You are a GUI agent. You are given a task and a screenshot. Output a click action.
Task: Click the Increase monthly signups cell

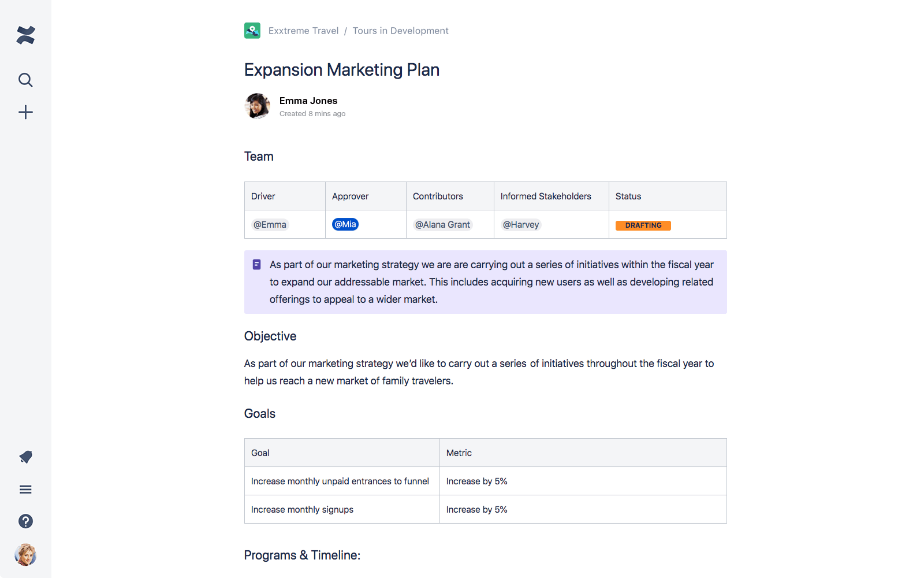point(302,510)
